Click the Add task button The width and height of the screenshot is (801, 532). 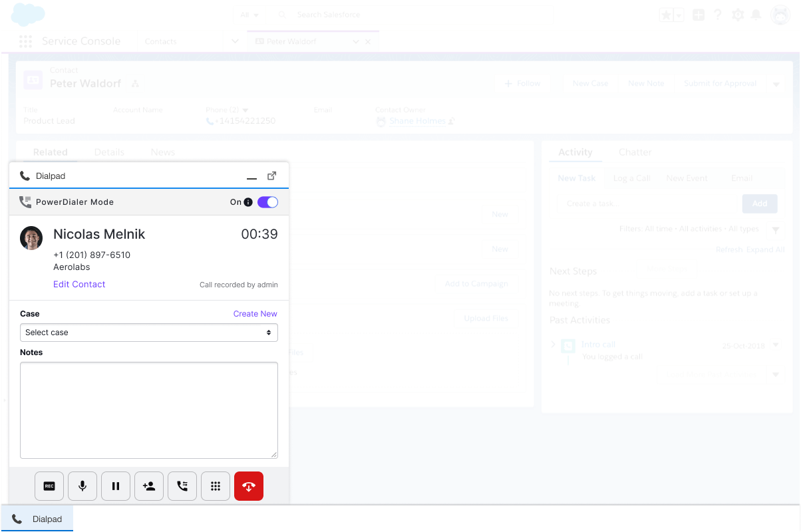(x=760, y=203)
